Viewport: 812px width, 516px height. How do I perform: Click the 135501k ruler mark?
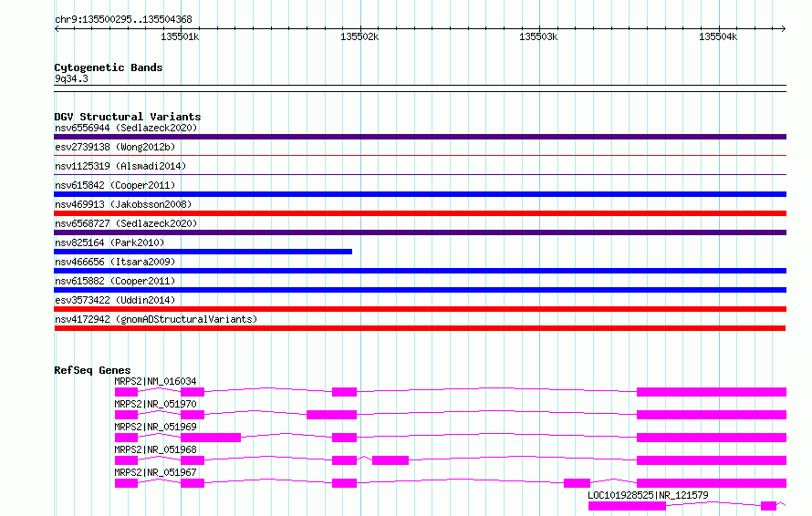coord(180,36)
